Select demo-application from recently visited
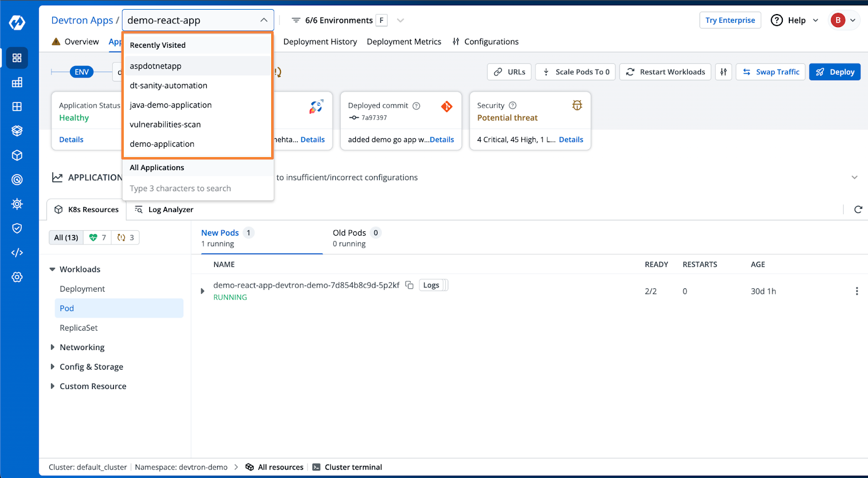 tap(197, 144)
